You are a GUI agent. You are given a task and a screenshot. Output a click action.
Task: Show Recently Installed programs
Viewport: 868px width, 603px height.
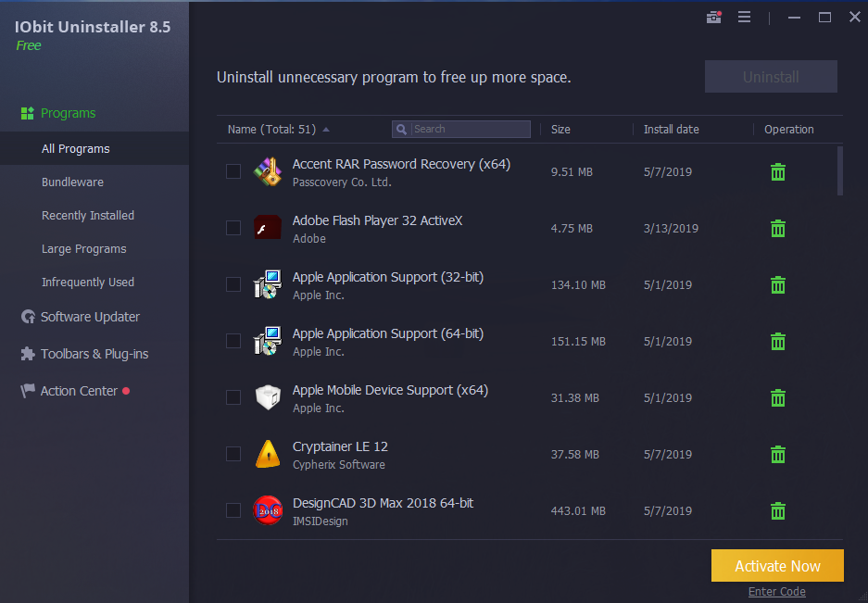[x=88, y=216]
